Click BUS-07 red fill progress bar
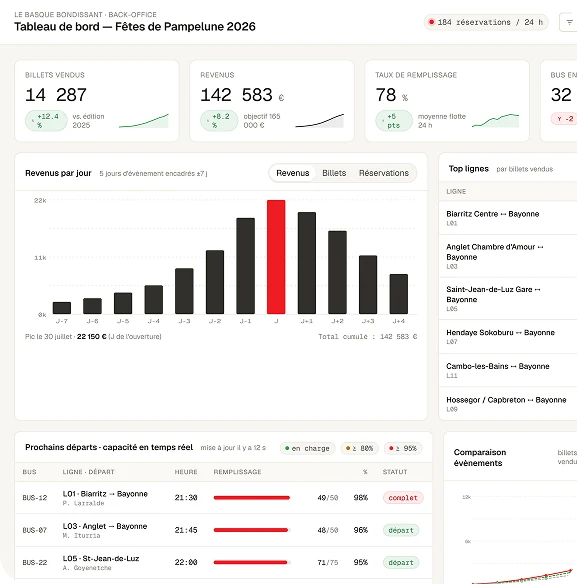577x584 pixels. point(251,530)
